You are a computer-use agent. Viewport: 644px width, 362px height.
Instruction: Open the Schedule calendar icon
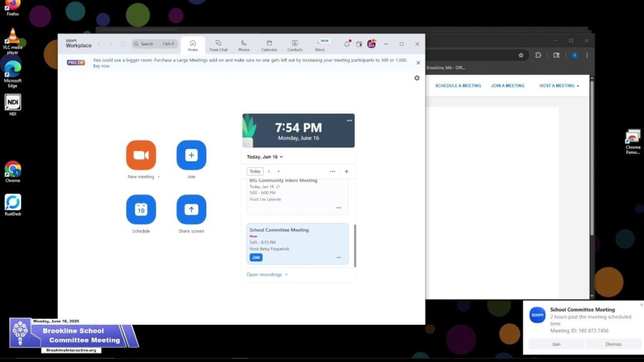(x=141, y=209)
